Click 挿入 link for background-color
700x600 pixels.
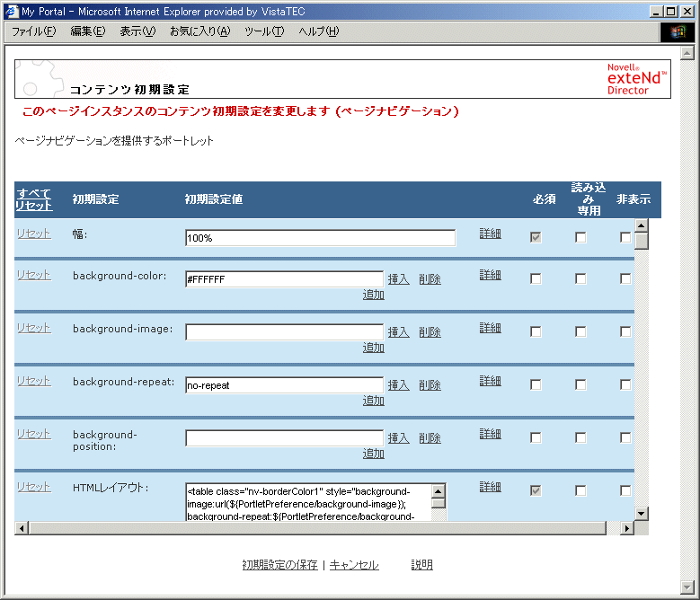399,279
